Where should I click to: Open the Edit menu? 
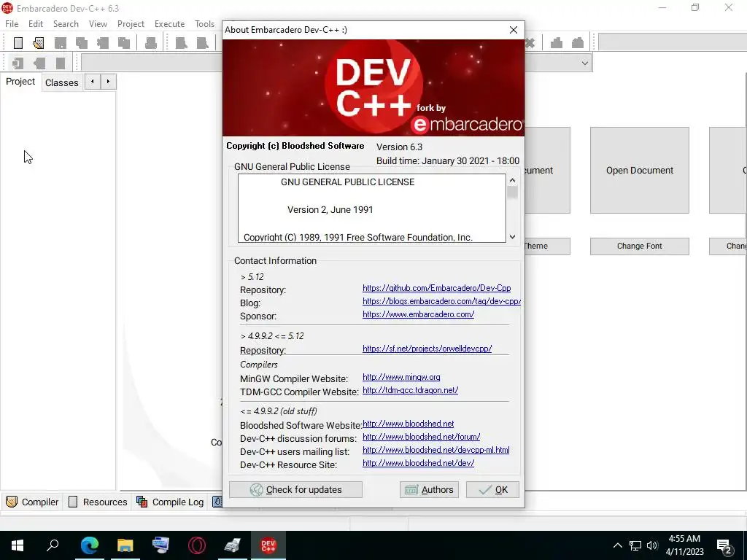(x=36, y=24)
